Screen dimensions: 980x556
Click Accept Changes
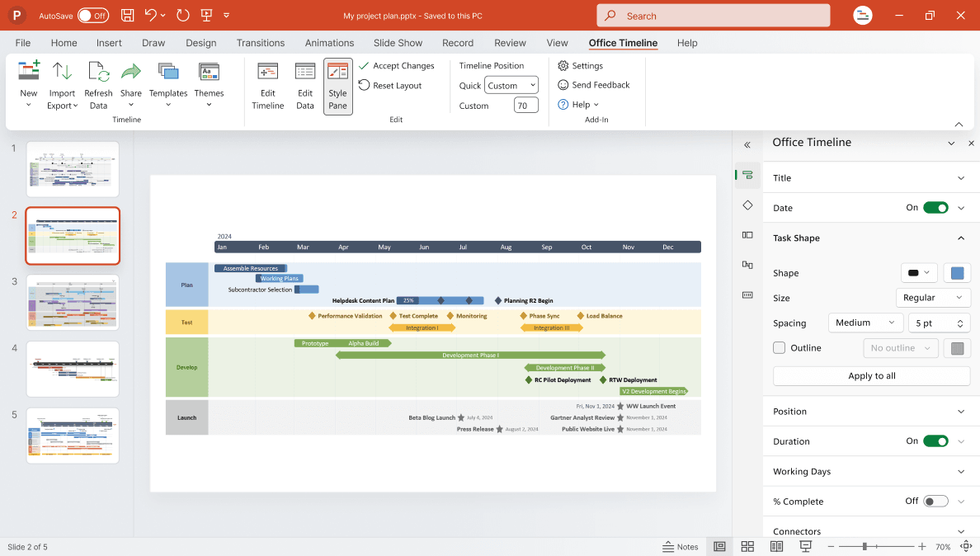[x=398, y=65]
